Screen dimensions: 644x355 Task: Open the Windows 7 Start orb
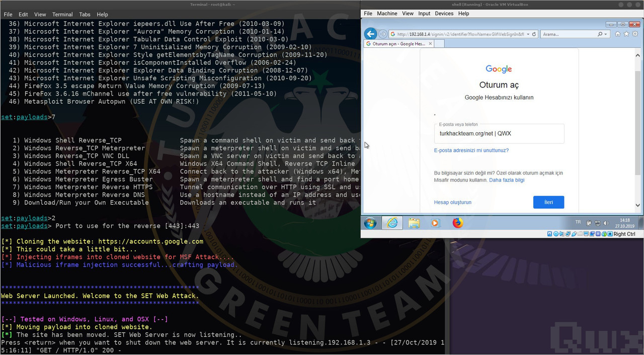tap(370, 223)
